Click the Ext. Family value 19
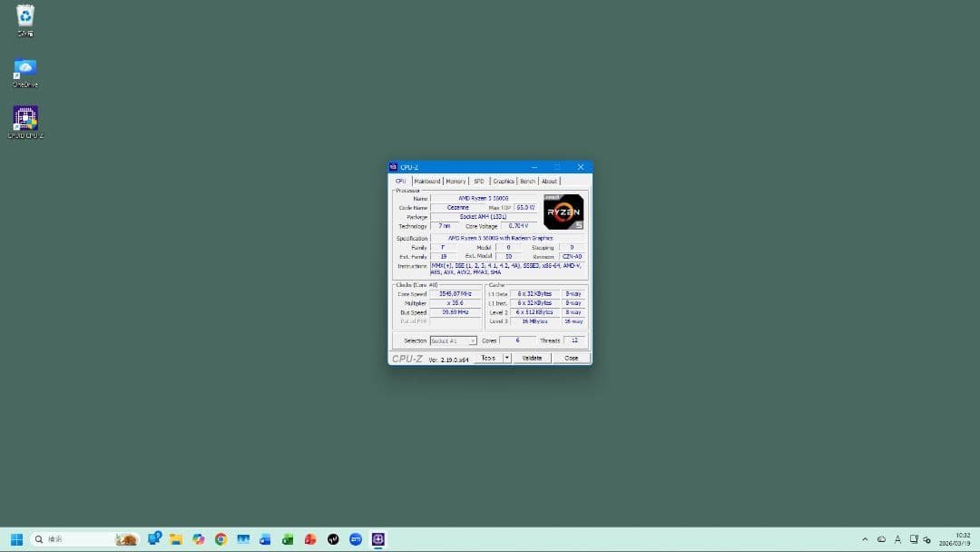Screen dimensions: 980x552 (443, 256)
